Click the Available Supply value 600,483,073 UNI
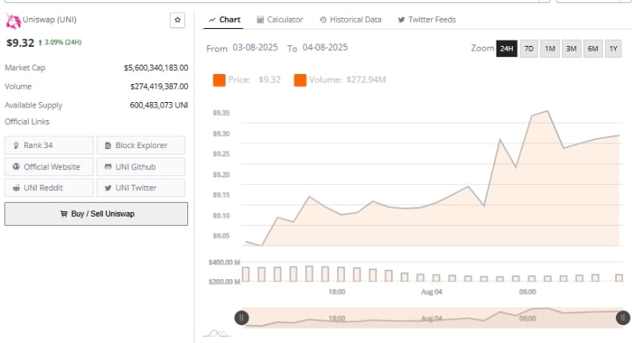644x343 pixels. click(159, 105)
